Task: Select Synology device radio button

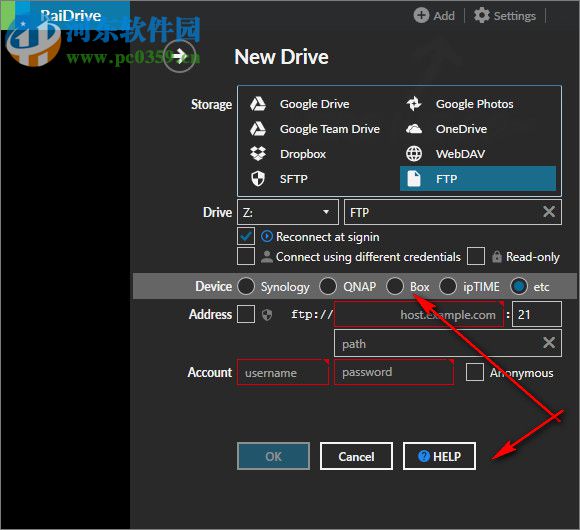Action: [x=246, y=286]
